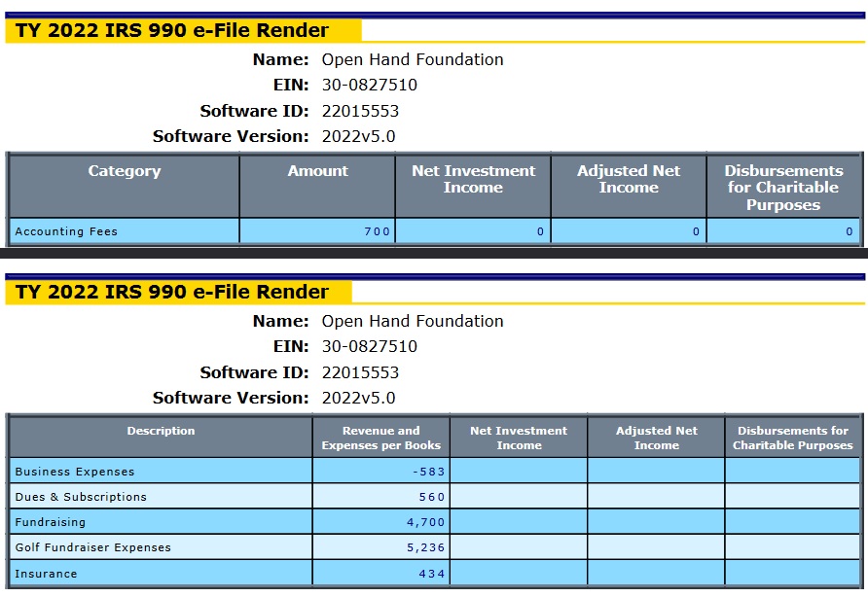Click EIN 30-0827510 above the Description table

click(369, 346)
